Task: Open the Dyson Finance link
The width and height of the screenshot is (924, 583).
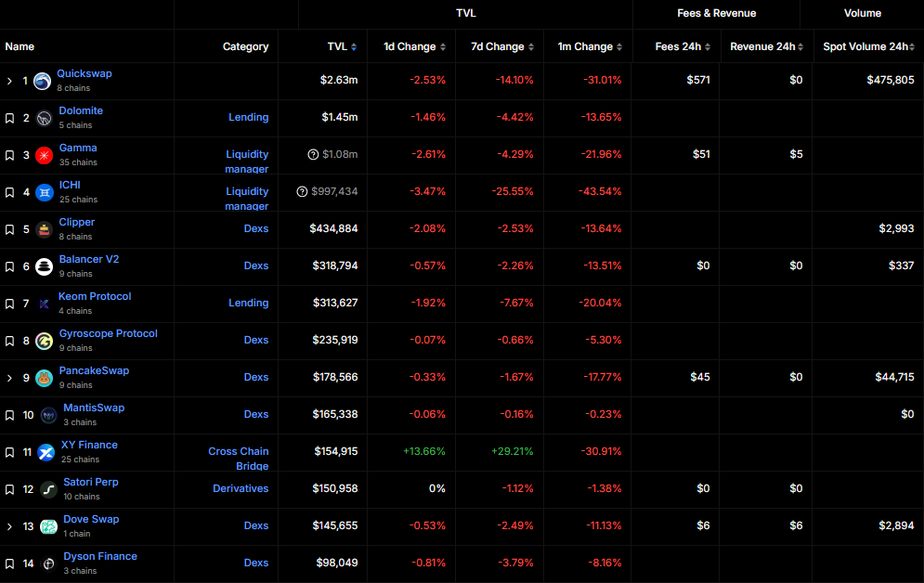Action: pyautogui.click(x=100, y=556)
